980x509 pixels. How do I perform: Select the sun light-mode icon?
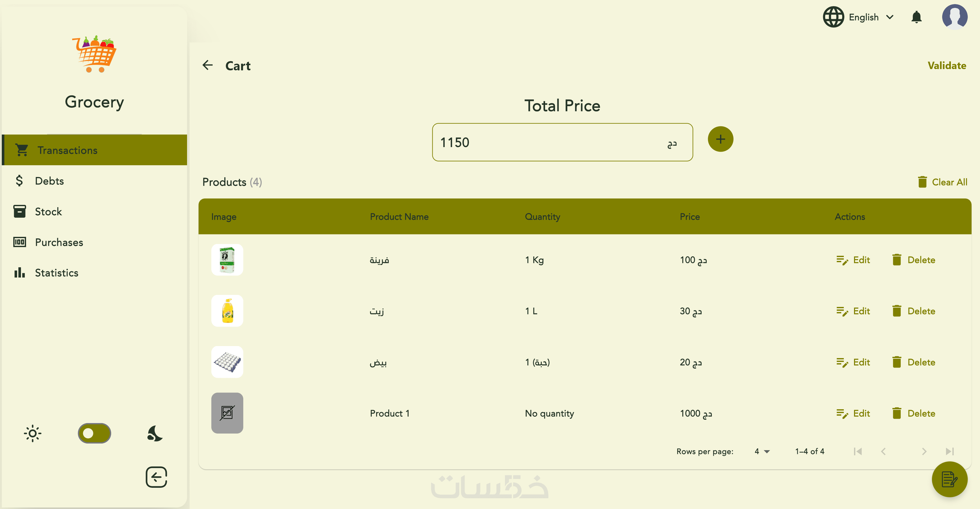[33, 433]
